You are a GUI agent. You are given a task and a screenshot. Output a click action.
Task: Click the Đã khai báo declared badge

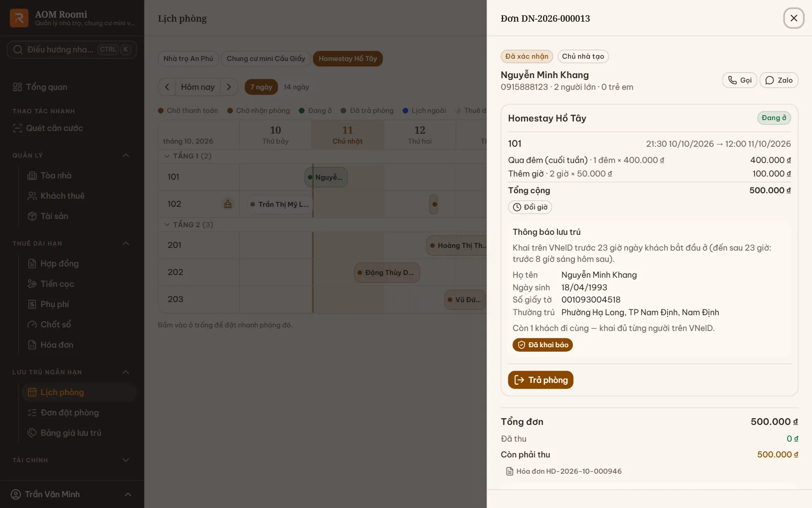click(x=543, y=345)
